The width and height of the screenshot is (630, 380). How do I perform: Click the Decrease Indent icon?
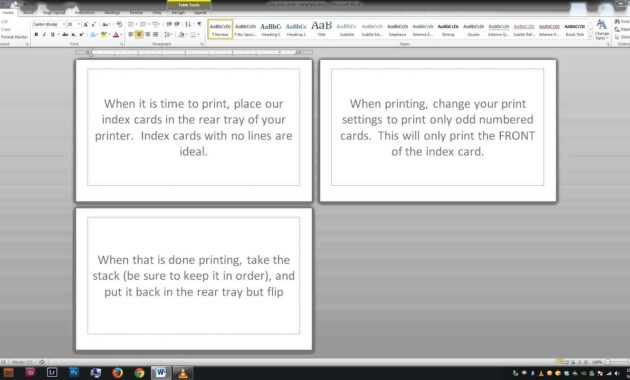click(169, 25)
